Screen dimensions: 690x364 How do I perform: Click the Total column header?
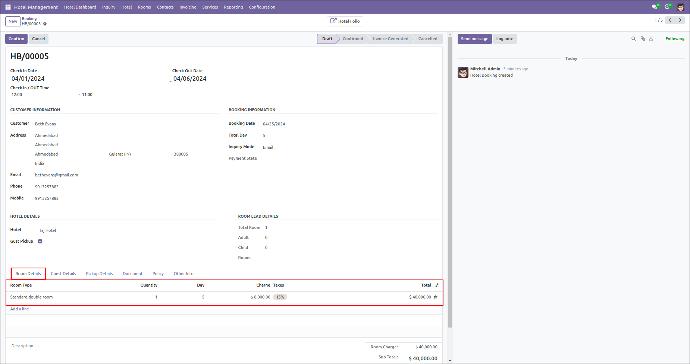pyautogui.click(x=426, y=285)
